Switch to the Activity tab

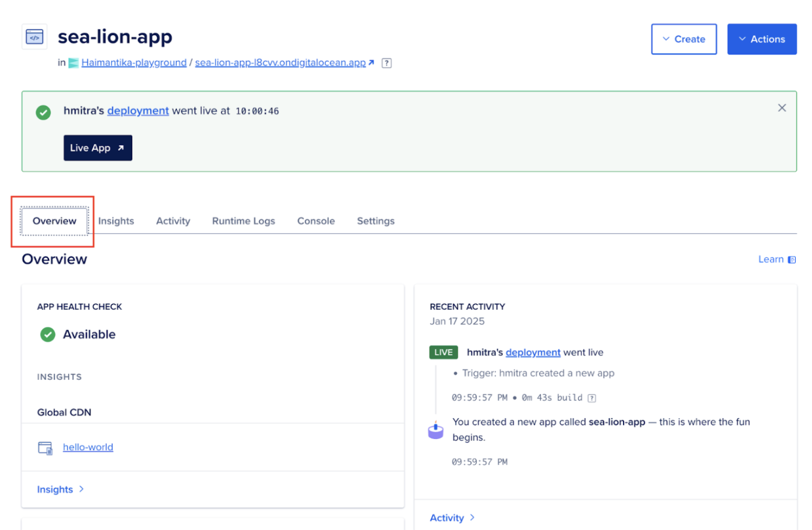tap(173, 221)
